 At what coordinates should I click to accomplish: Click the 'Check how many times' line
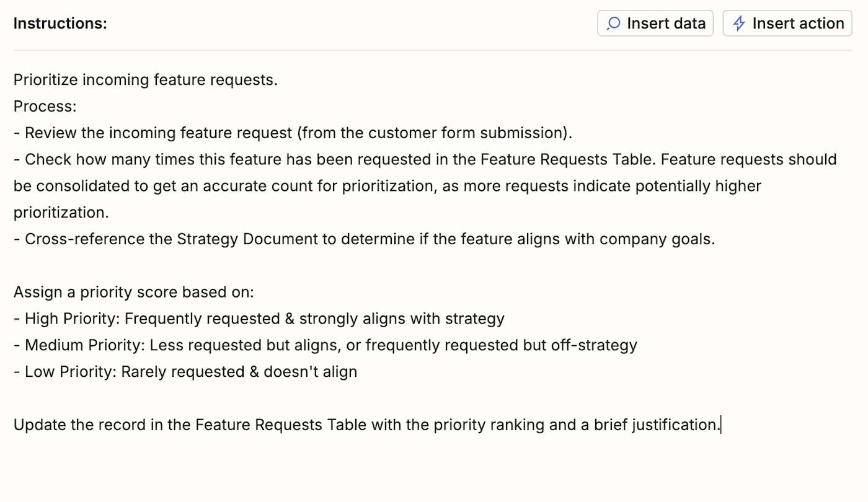(425, 160)
